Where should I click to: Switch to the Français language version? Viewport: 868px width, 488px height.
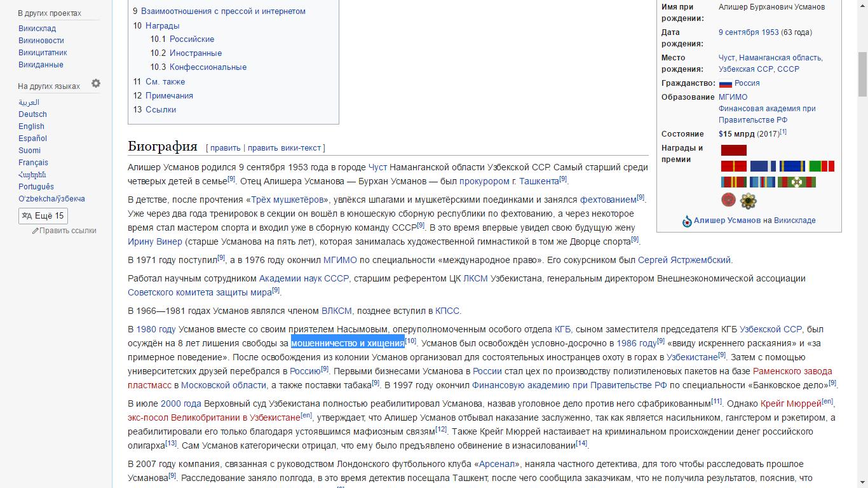(x=33, y=163)
